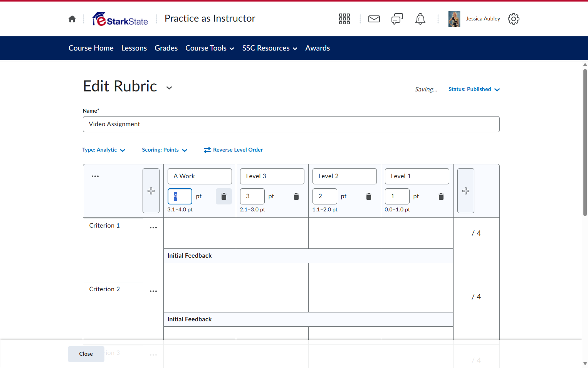Add a new level before A Work
588x368 pixels.
click(x=151, y=191)
